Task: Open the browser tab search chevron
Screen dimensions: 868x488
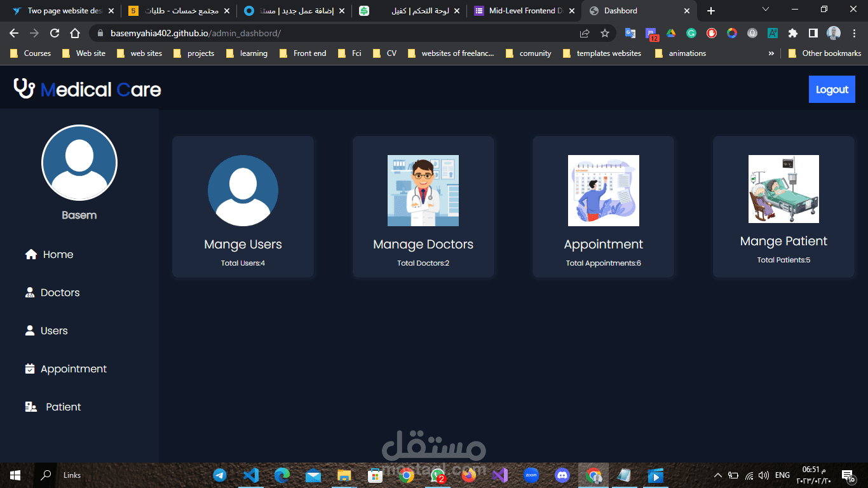Action: coord(765,10)
